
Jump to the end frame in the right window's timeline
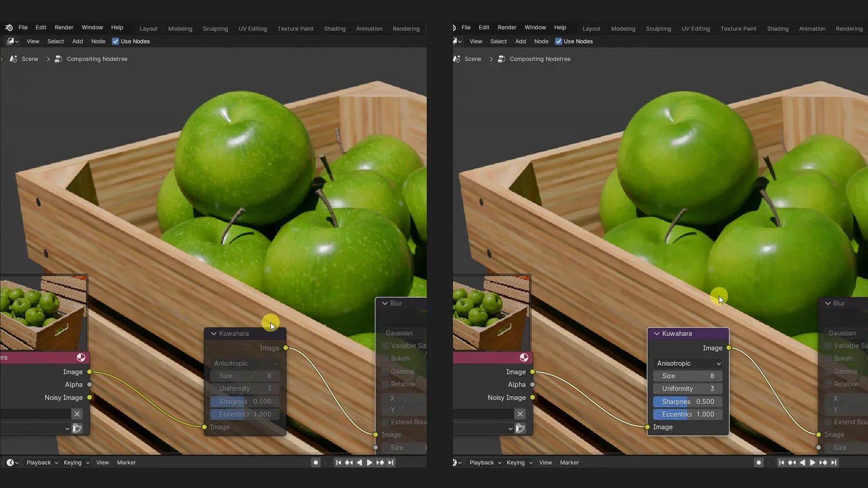834,463
